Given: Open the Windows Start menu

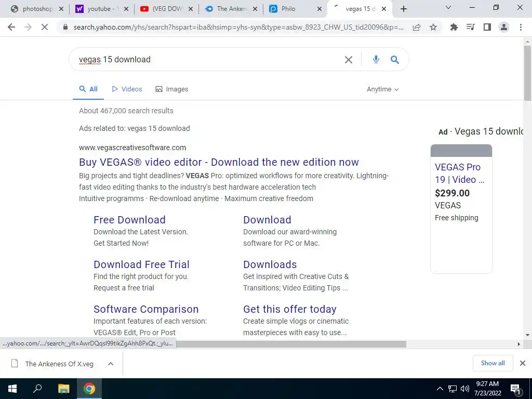Looking at the screenshot, I should 12,389.
